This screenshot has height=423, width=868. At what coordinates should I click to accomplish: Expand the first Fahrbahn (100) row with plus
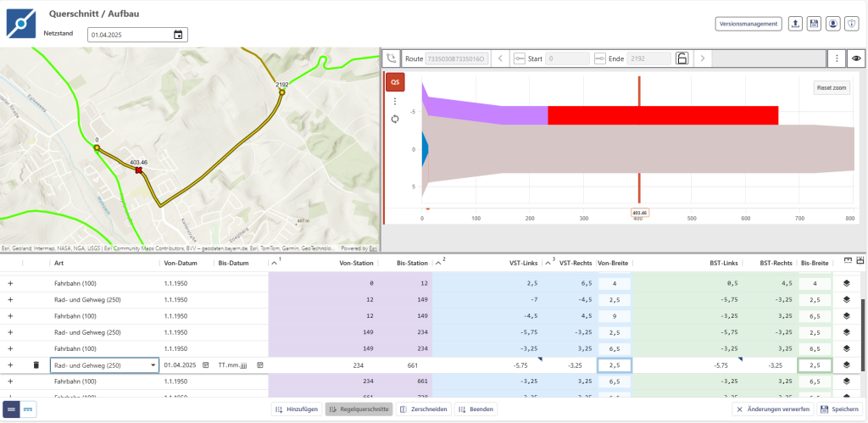(11, 284)
